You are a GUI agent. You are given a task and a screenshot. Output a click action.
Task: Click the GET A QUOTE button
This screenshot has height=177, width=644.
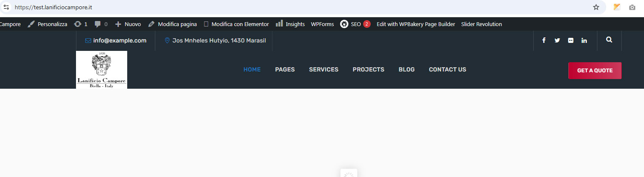[x=594, y=71]
